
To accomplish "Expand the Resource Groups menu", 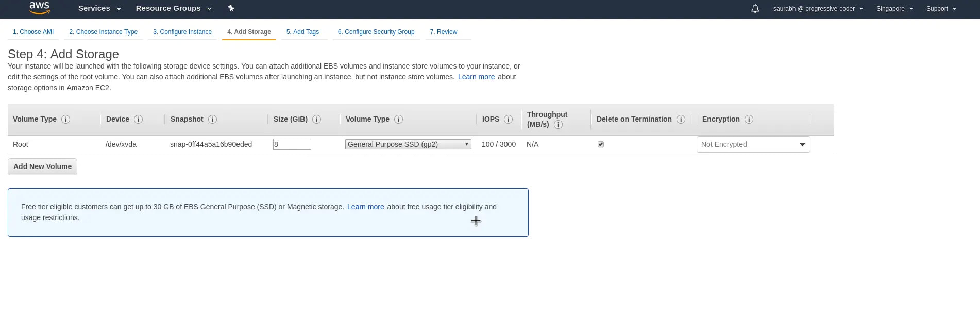I will point(173,9).
